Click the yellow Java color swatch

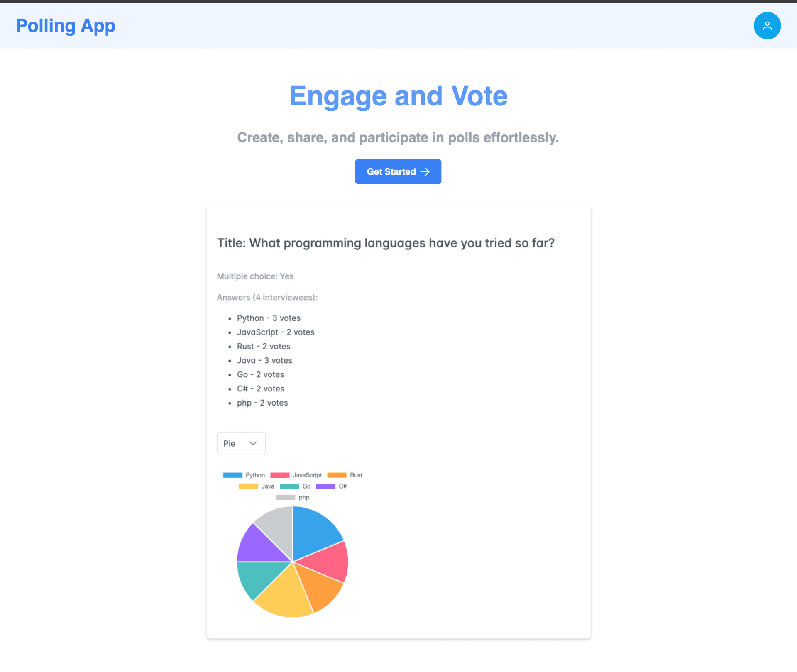248,486
